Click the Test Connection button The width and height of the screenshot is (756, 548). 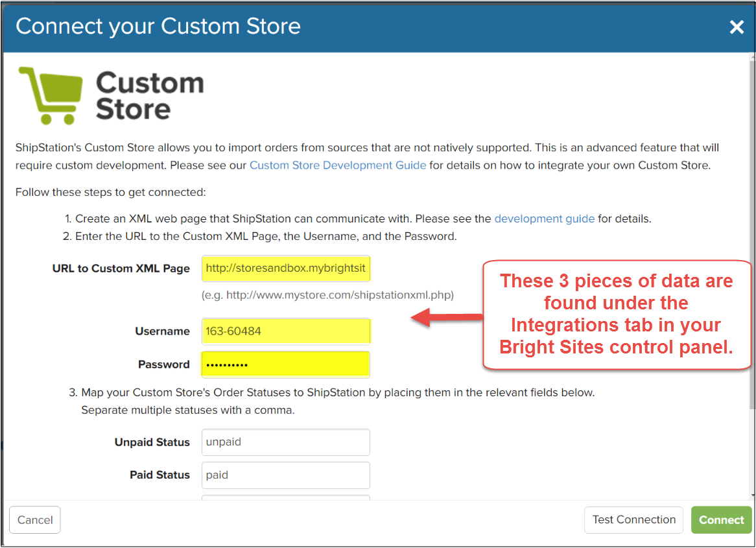pyautogui.click(x=633, y=519)
